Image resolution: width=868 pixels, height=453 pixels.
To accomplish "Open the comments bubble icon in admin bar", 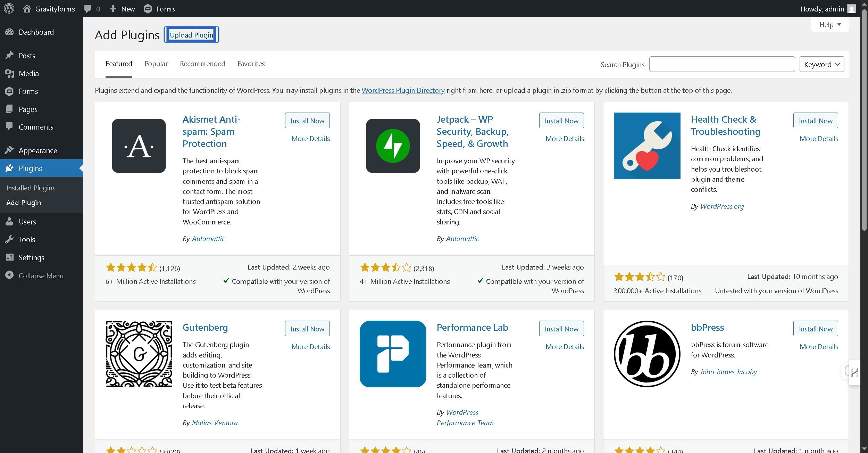I will click(88, 9).
